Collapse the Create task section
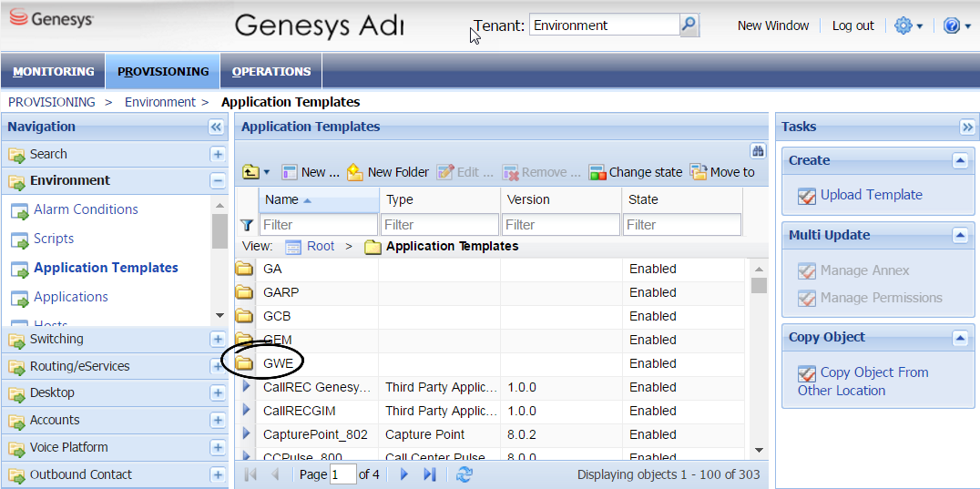 point(959,161)
